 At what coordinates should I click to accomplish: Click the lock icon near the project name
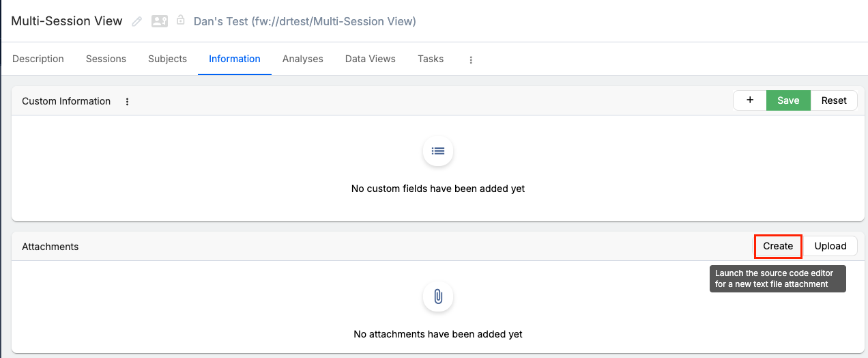click(181, 20)
